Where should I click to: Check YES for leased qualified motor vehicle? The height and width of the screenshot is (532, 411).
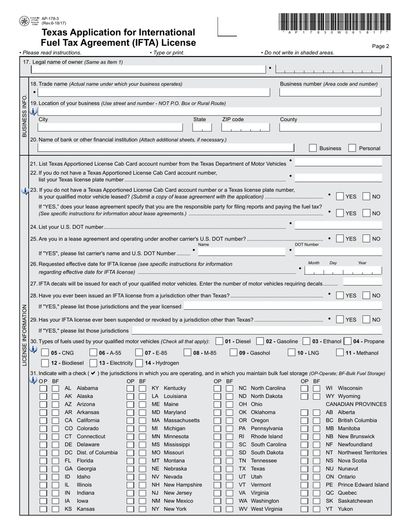[340, 196]
